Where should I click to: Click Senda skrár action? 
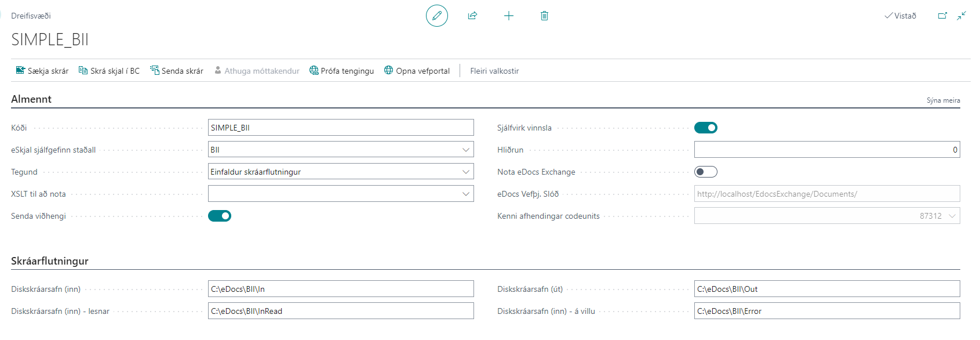click(x=177, y=71)
